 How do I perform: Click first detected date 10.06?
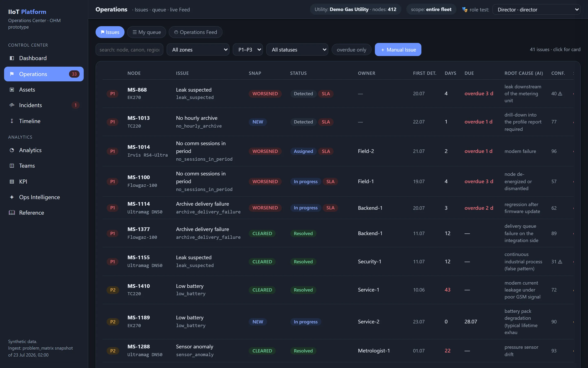[419, 290]
